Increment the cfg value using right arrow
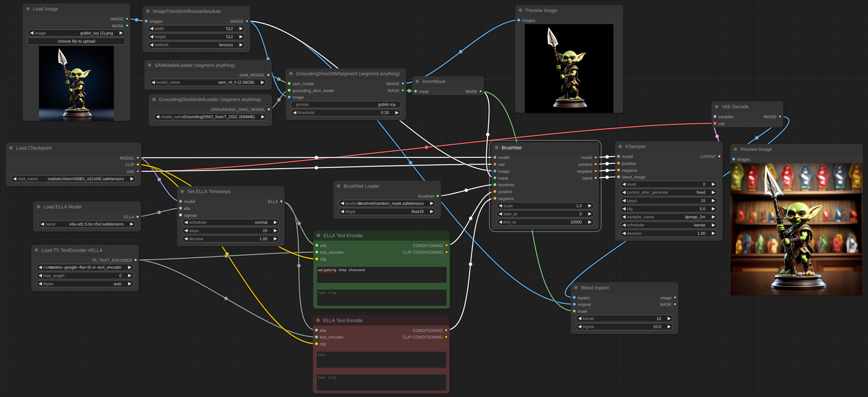The width and height of the screenshot is (868, 397). [713, 209]
